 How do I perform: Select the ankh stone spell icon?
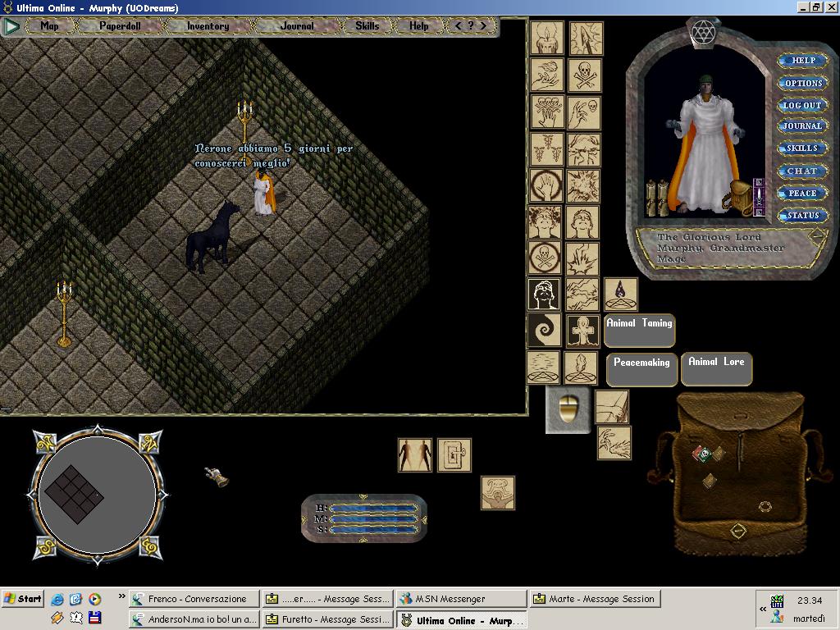583,331
